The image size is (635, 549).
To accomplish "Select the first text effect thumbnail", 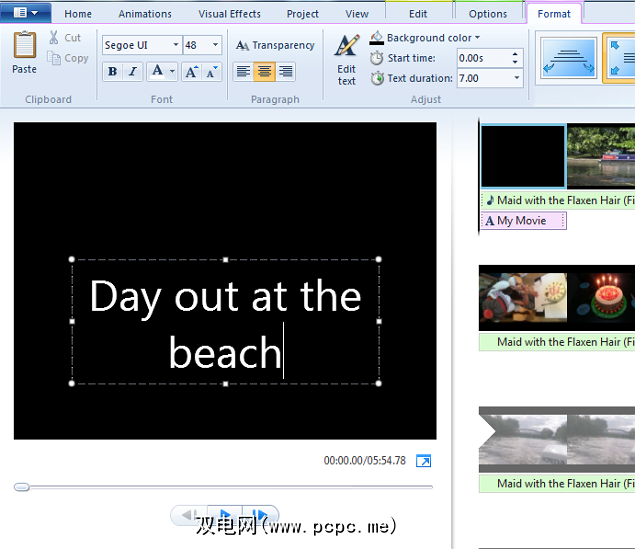I will [568, 58].
